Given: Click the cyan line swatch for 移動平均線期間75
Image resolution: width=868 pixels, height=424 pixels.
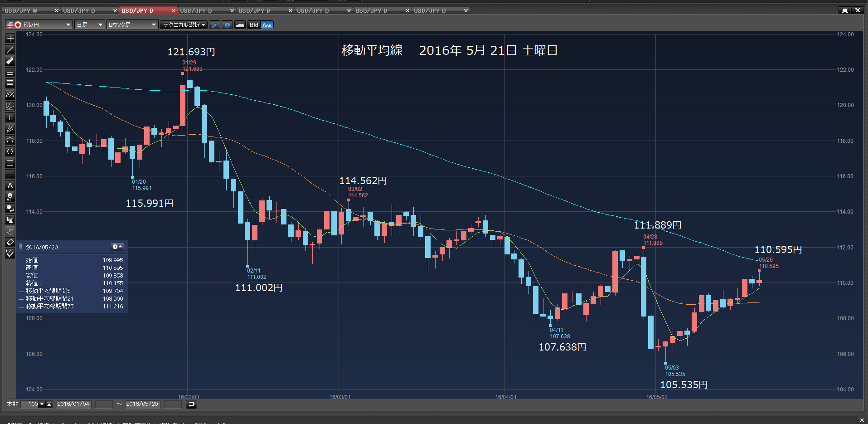Looking at the screenshot, I should (x=21, y=307).
